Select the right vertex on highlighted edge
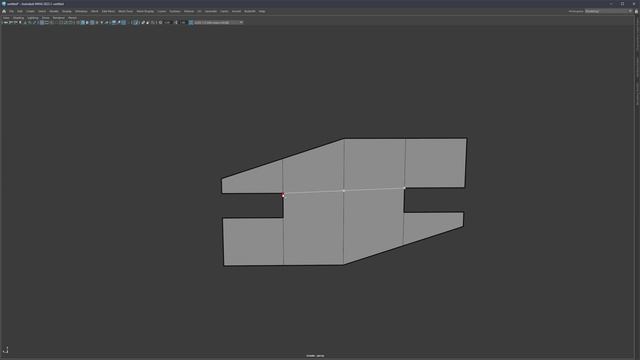Image resolution: width=640 pixels, height=360 pixels. pyautogui.click(x=404, y=188)
